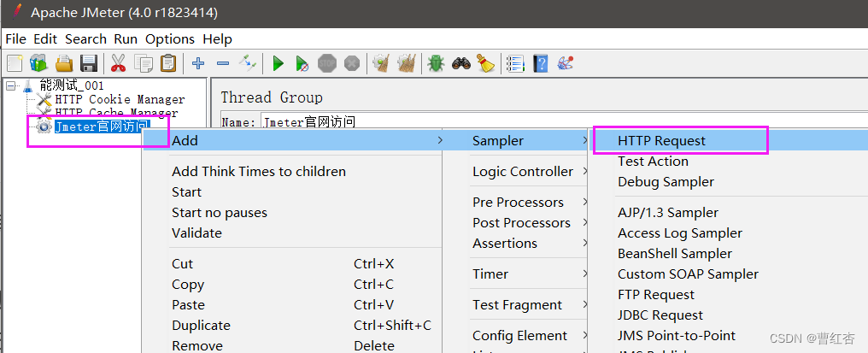Open the Options menu
This screenshot has width=868, height=353.
pos(170,39)
